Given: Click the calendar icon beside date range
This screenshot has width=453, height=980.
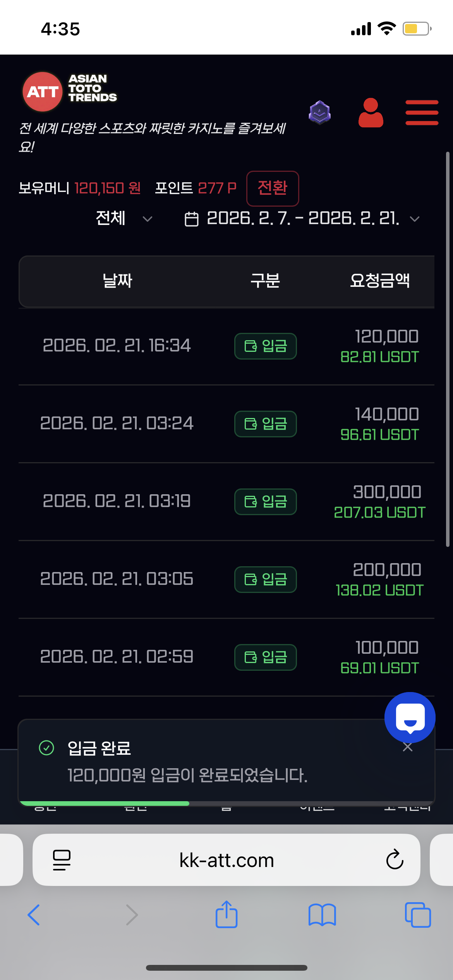Looking at the screenshot, I should (x=191, y=219).
